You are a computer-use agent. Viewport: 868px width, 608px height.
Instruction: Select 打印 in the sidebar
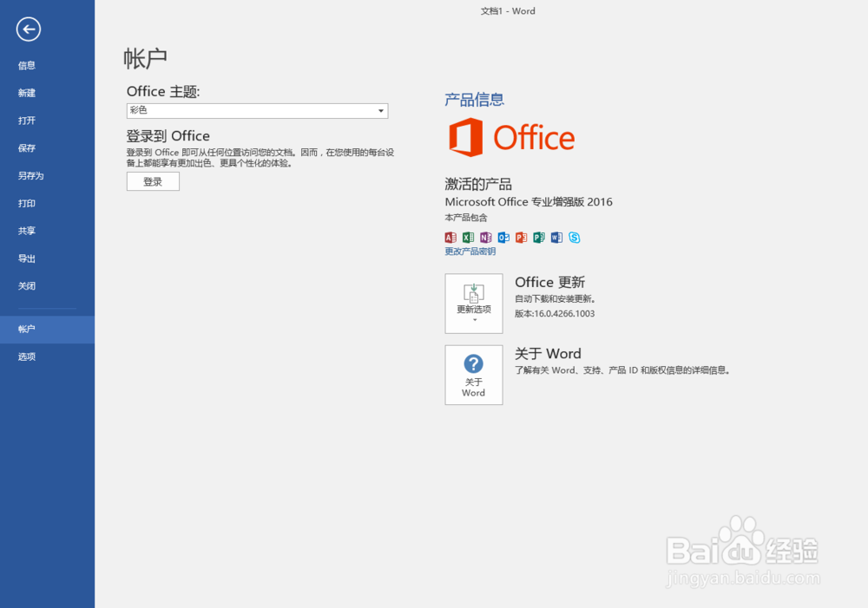(x=26, y=203)
